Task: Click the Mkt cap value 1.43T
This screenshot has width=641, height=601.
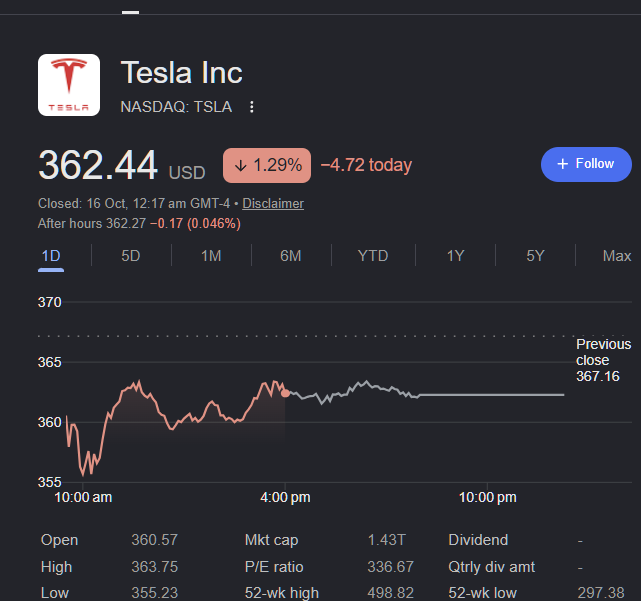Action: pyautogui.click(x=386, y=540)
